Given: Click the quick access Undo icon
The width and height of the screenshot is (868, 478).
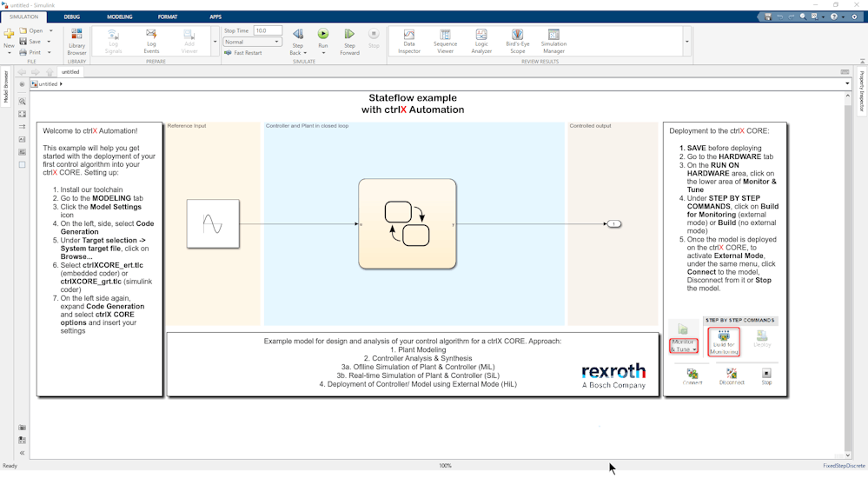Looking at the screenshot, I should 779,17.
